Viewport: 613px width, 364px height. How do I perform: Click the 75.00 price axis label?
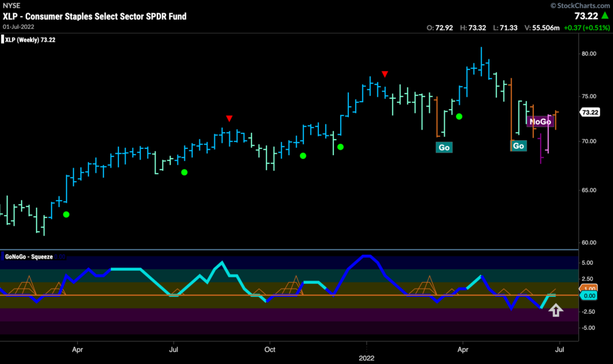(589, 96)
